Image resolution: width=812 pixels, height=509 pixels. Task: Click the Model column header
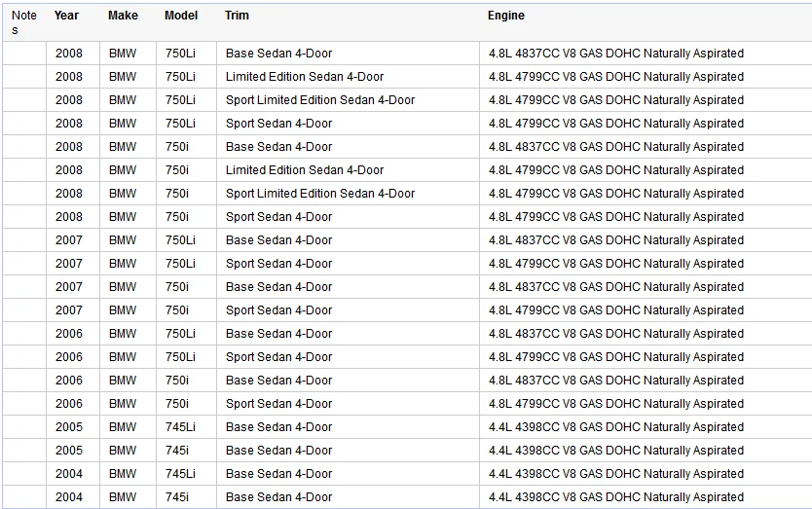point(181,16)
